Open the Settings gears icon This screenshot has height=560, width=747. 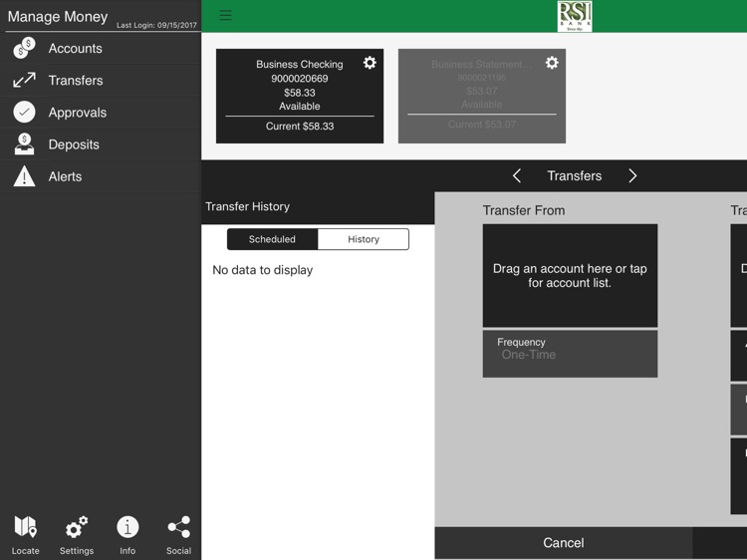coord(77,527)
